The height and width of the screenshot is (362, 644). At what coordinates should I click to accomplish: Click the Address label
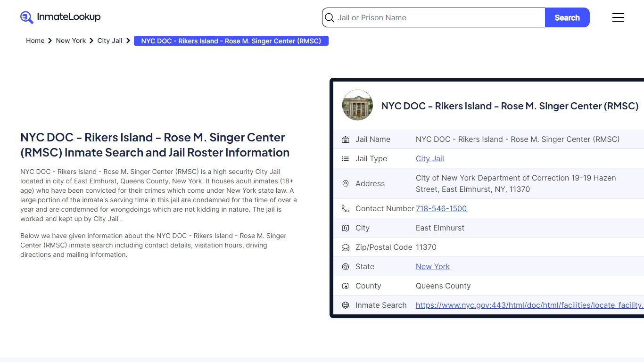(370, 184)
